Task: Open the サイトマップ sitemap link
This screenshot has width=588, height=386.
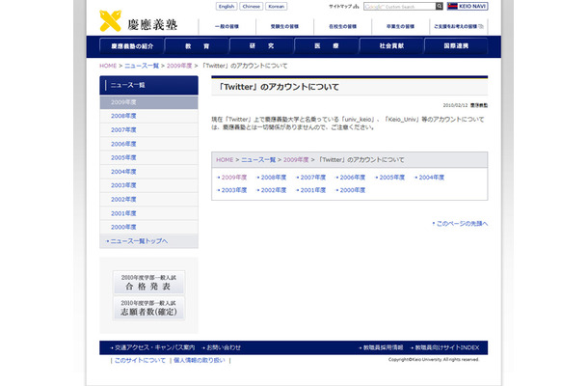Action: 343,7
